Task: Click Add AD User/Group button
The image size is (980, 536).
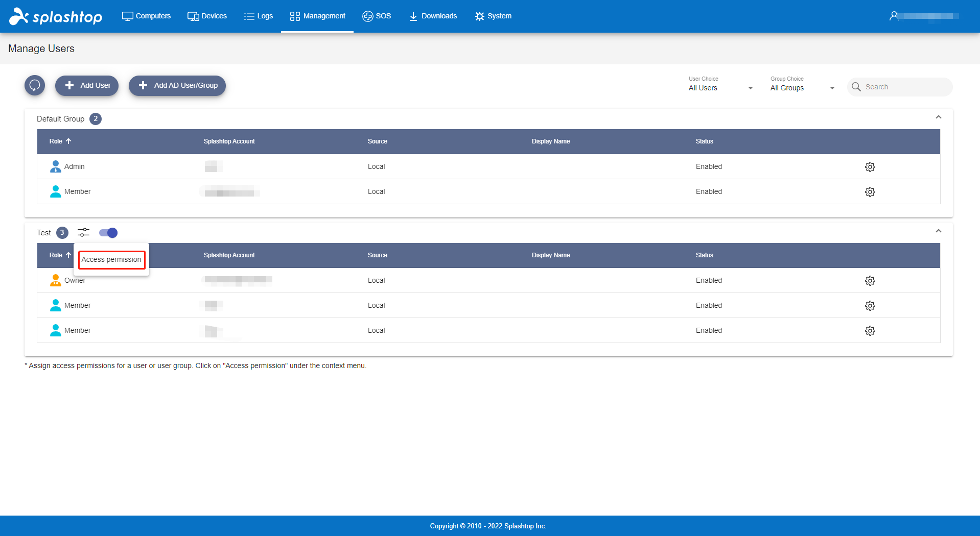Action: coord(177,85)
